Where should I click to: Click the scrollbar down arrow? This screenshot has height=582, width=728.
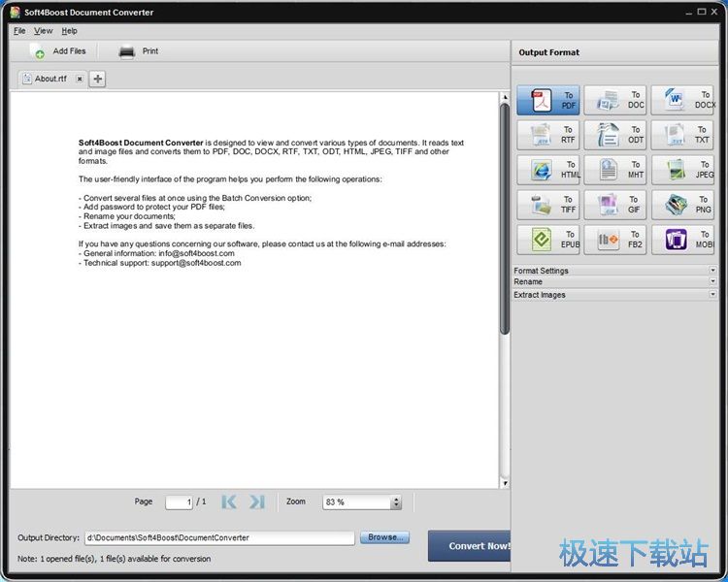(x=505, y=483)
